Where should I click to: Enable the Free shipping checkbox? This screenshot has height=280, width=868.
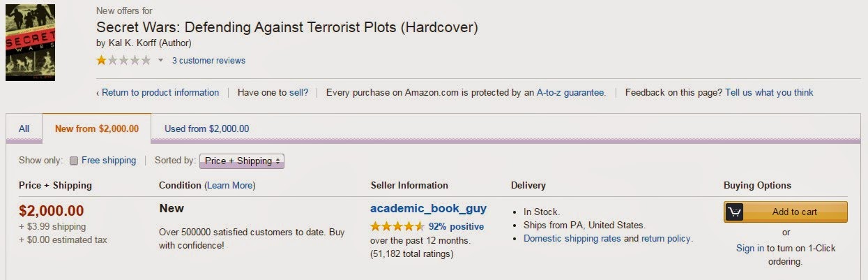click(74, 161)
